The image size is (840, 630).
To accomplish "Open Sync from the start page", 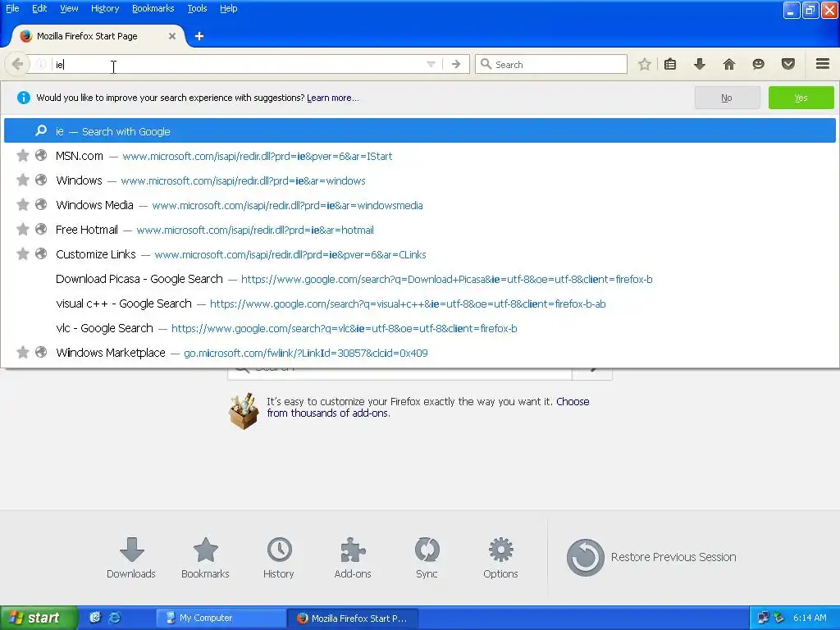I will tap(427, 558).
